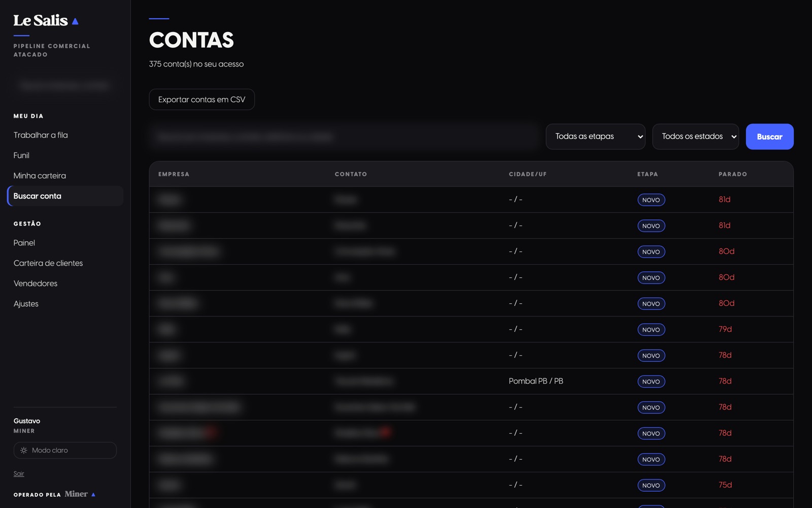The width and height of the screenshot is (812, 508).
Task: Expand the Todos os estados dropdown
Action: [x=695, y=137]
